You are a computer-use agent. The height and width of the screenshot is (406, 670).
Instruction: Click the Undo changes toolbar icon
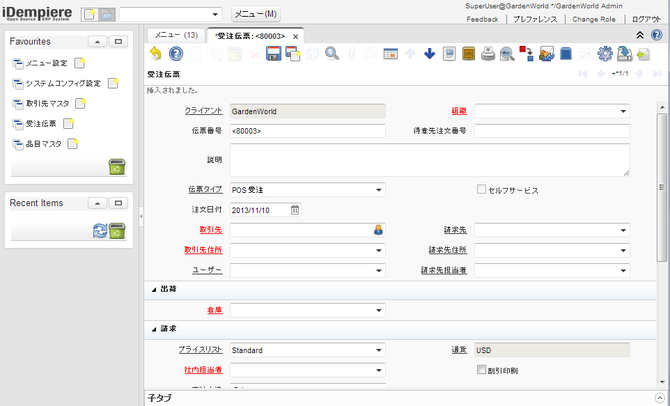[155, 54]
